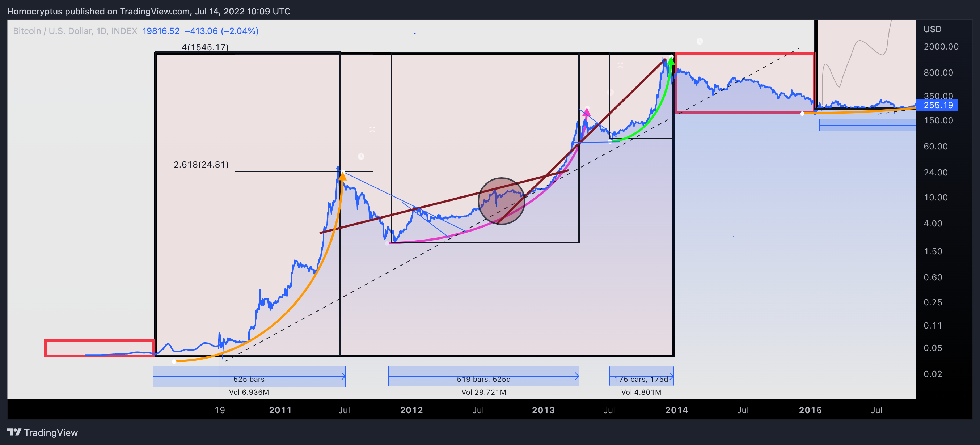Click the 2015 year label on the time axis
Viewport: 980px width, 445px height.
810,410
